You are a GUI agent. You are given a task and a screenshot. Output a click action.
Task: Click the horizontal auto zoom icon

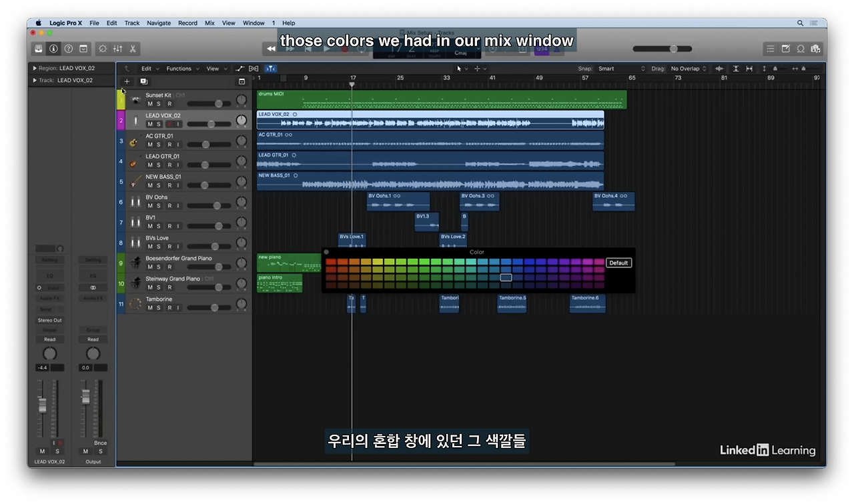click(x=749, y=69)
